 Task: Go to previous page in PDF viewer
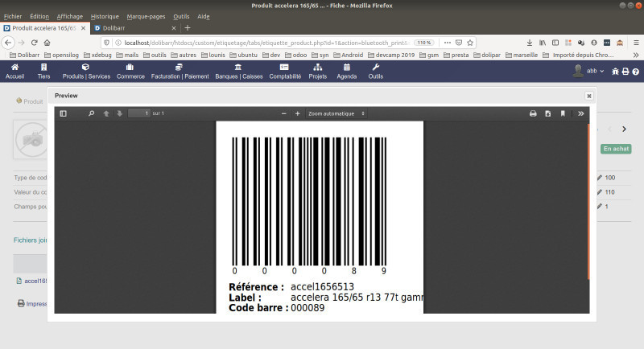106,113
